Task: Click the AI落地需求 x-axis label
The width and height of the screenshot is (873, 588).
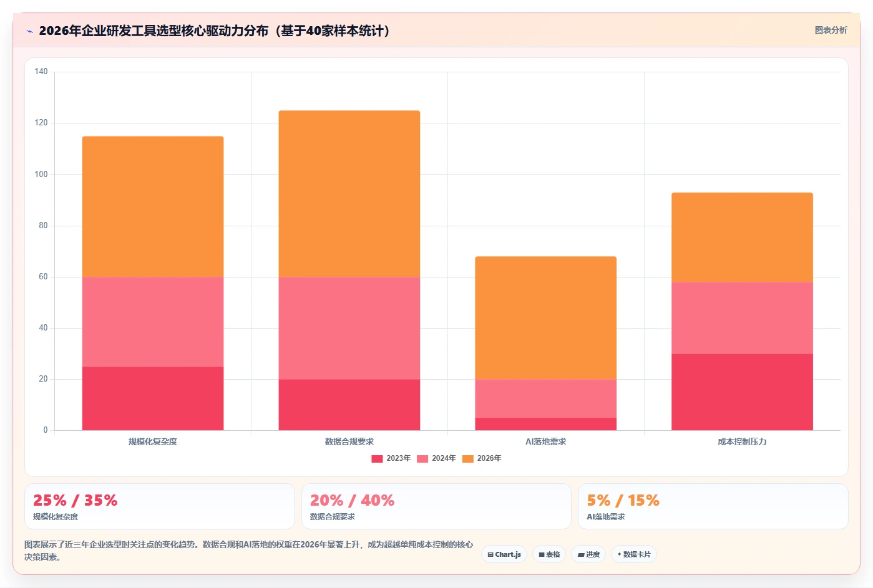Action: tap(546, 441)
